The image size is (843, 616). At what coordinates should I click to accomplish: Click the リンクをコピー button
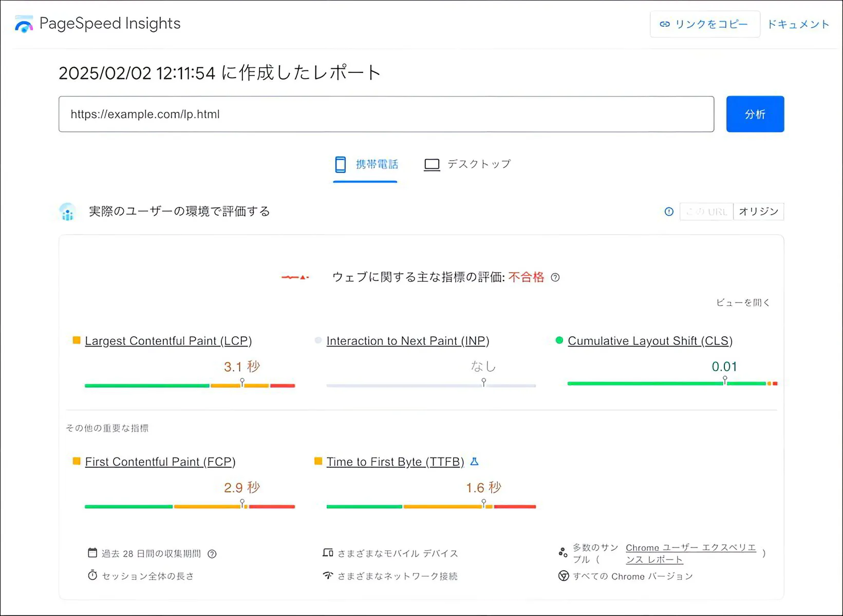pos(704,24)
